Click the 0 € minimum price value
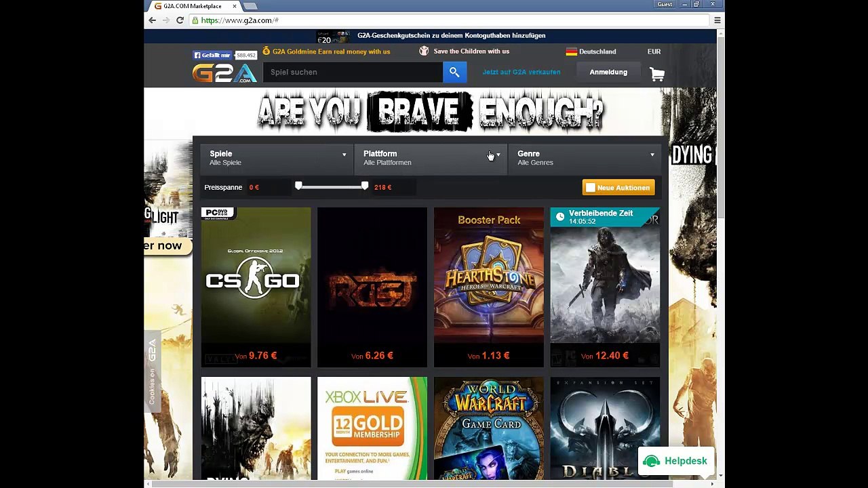Screen dimensions: 868x488 pos(254,187)
